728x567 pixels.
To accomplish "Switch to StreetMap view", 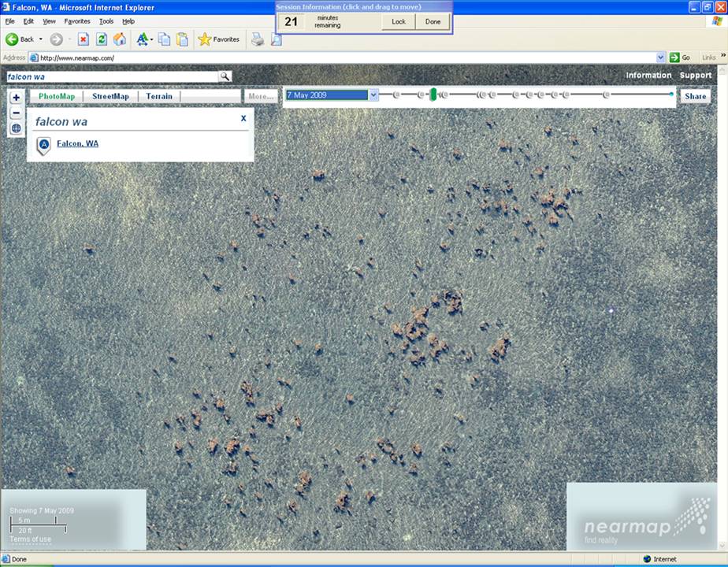I will click(110, 96).
